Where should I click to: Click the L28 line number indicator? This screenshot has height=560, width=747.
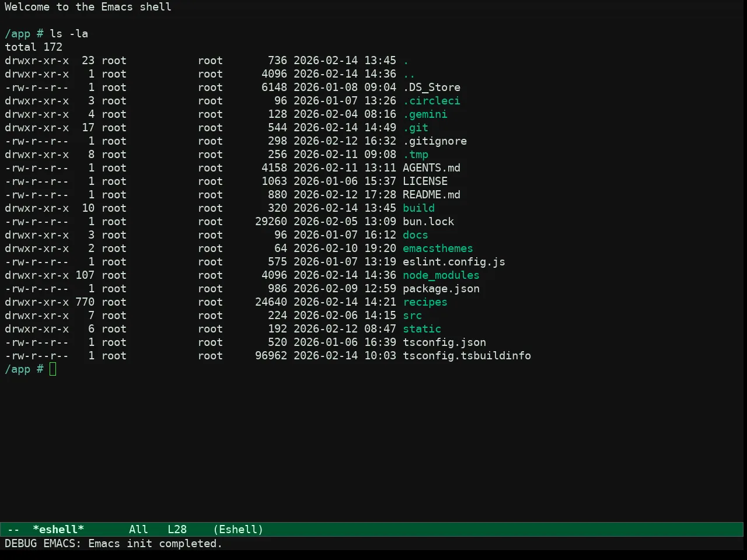pos(177,530)
